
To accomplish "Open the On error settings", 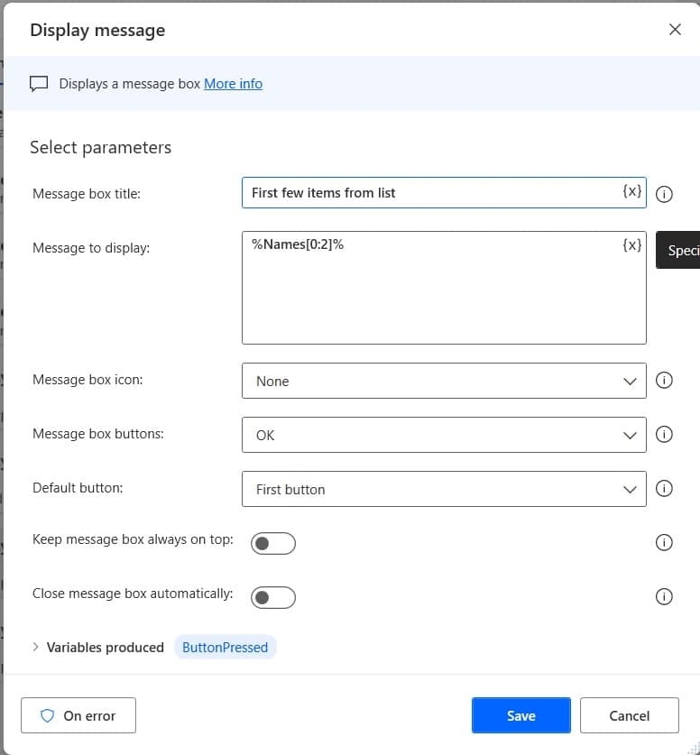I will click(78, 715).
